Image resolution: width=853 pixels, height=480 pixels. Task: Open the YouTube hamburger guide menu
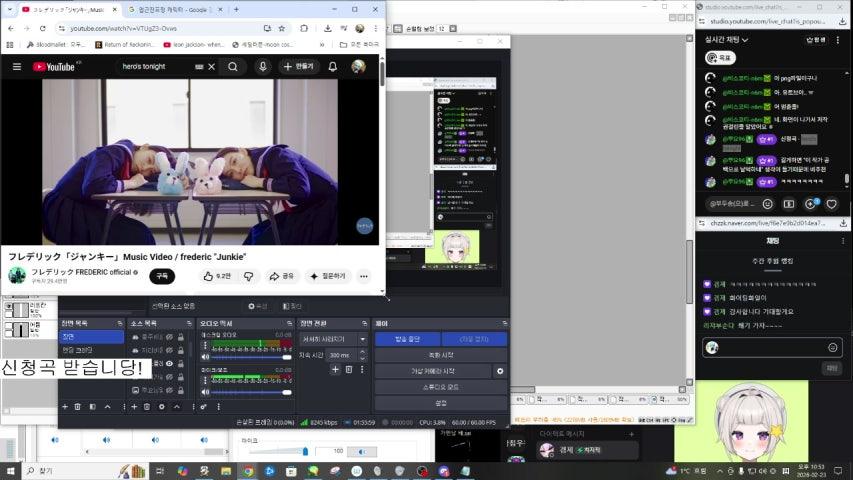point(16,67)
